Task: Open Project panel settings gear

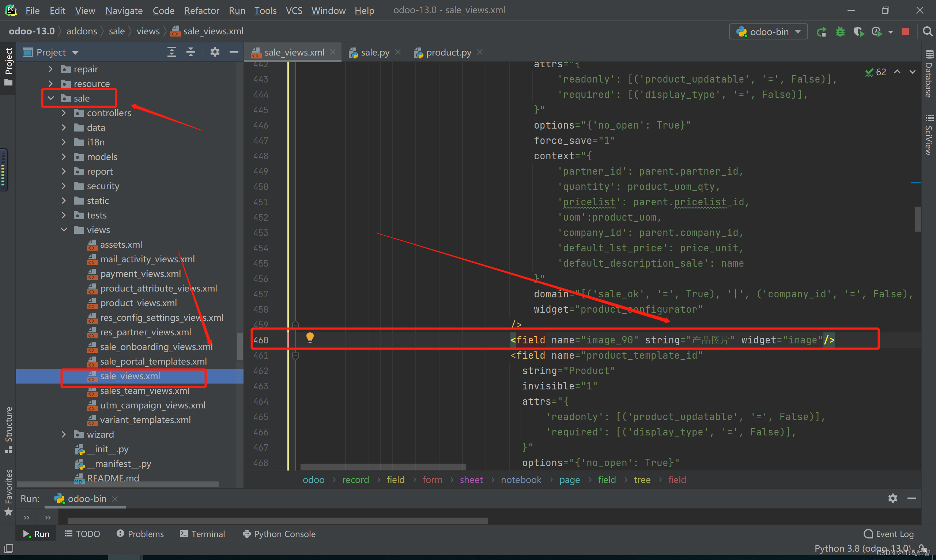Action: tap(215, 52)
